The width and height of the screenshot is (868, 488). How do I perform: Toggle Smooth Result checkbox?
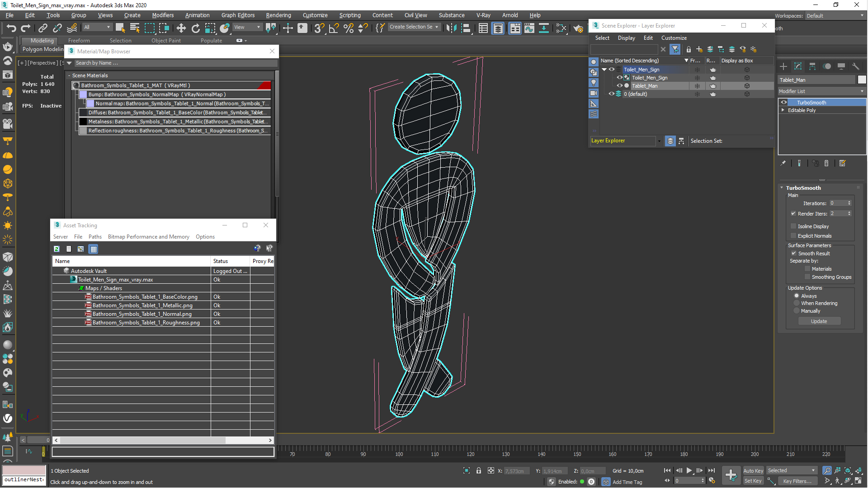pos(794,253)
